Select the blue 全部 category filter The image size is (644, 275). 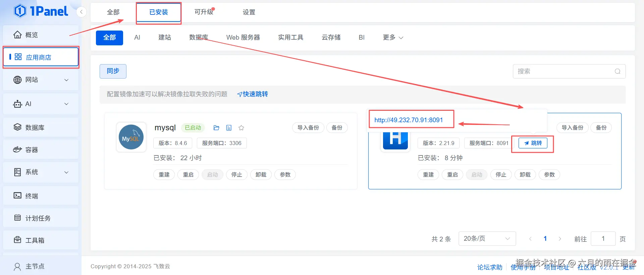pyautogui.click(x=109, y=38)
